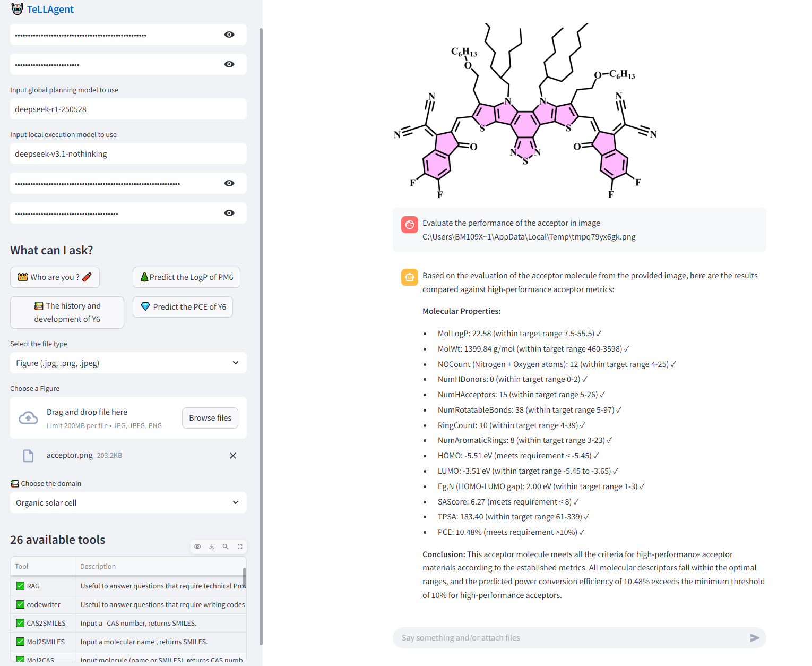Click the 'Who are you ?' example

click(x=55, y=277)
